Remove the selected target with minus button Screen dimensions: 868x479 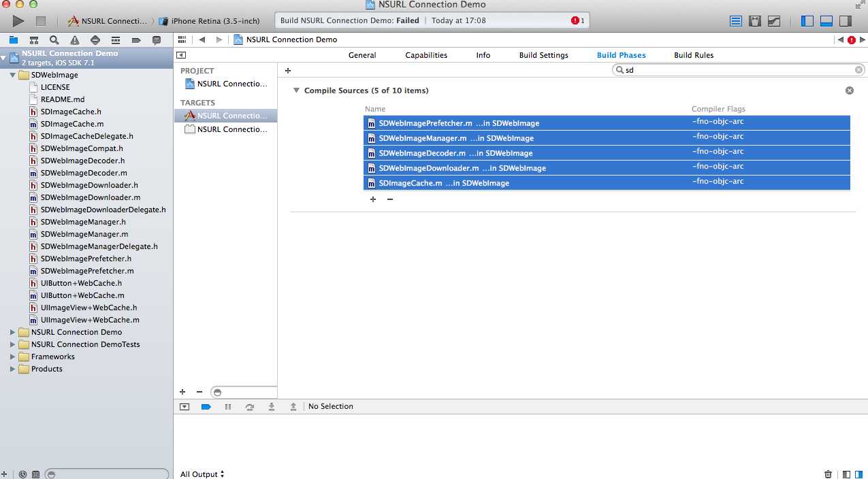coord(199,392)
